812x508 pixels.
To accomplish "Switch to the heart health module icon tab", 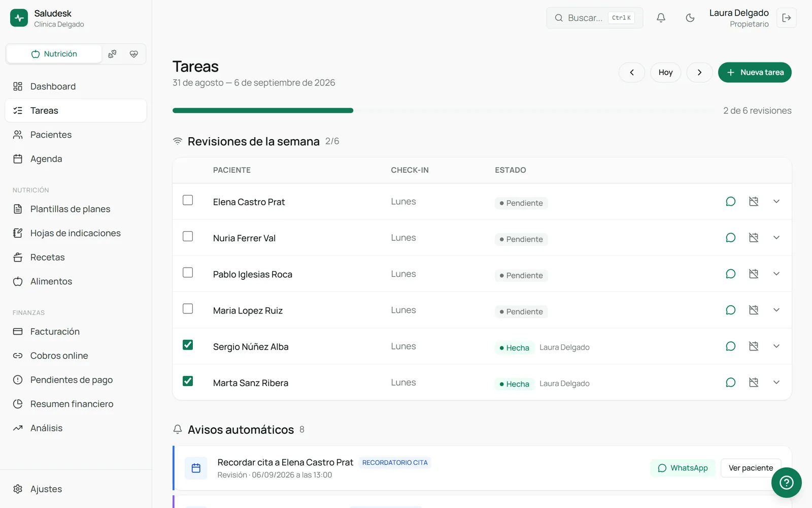I will click(134, 54).
